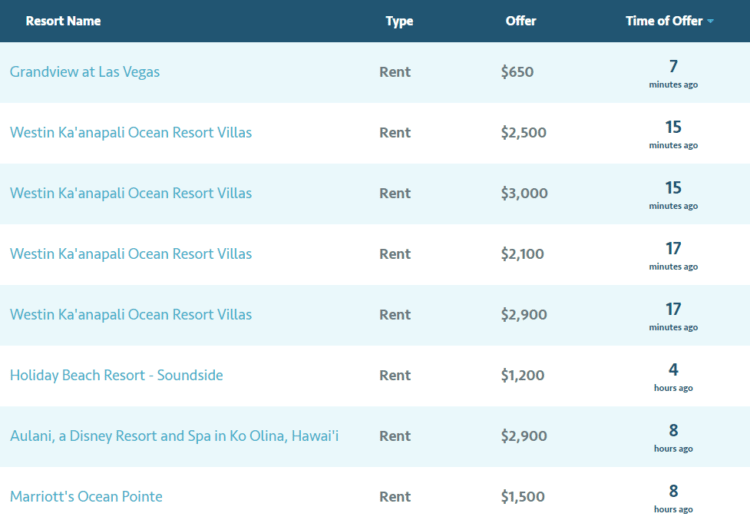Click the Offer column header
Viewport: 750px width, 526px height.
[x=521, y=21]
